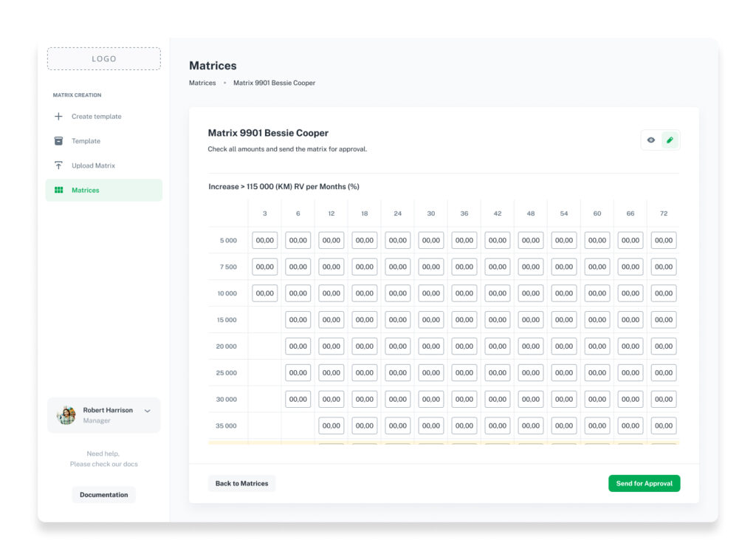Select the 15 000 row, 6 months cell

click(298, 320)
